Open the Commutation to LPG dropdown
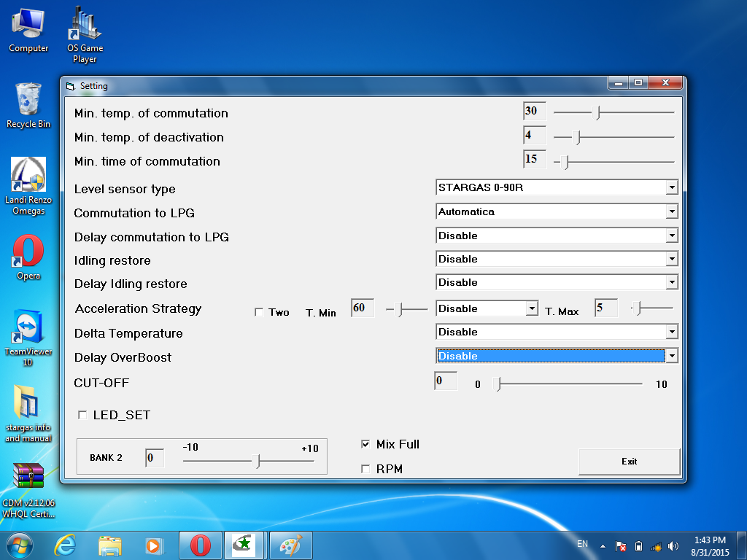This screenshot has width=747, height=560. 671,212
